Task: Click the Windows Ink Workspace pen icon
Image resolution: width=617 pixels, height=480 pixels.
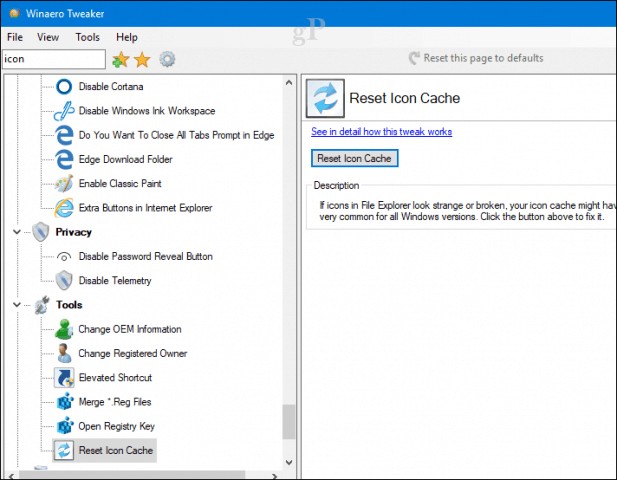Action: coord(64,111)
